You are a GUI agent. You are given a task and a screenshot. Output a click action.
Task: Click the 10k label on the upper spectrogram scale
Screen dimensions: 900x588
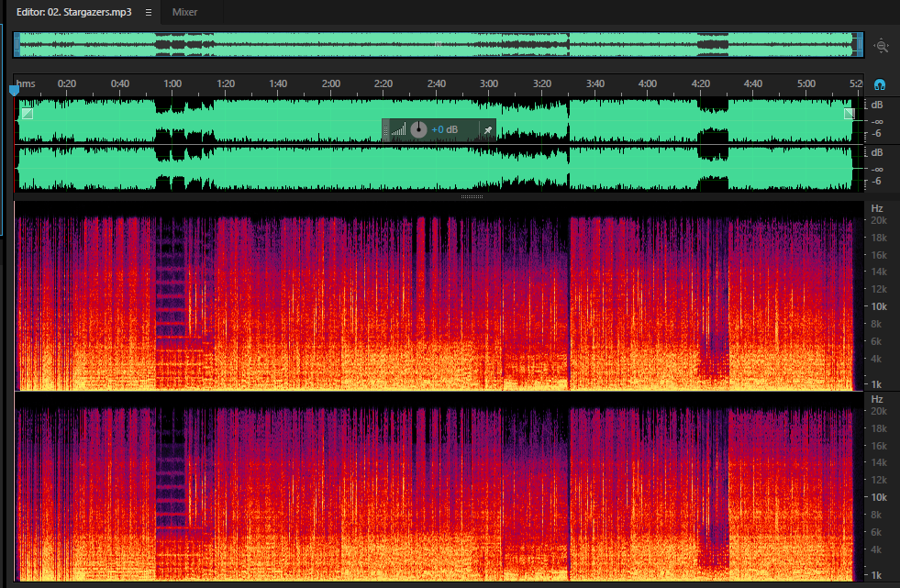[879, 307]
